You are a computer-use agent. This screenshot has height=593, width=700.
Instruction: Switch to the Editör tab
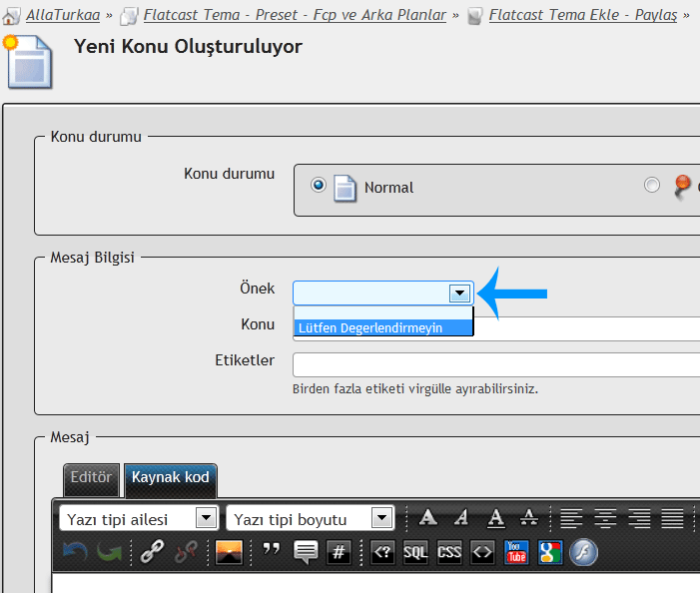click(x=91, y=478)
